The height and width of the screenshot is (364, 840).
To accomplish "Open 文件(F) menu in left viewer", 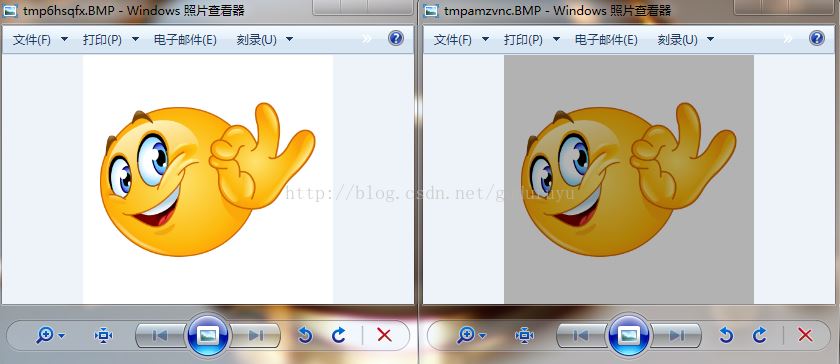I will tap(40, 40).
